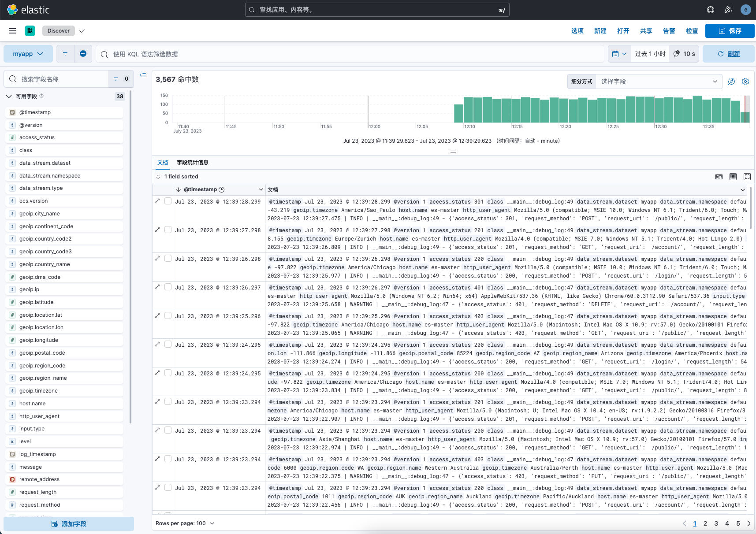
Task: Click the green space avatar icon
Action: [30, 31]
